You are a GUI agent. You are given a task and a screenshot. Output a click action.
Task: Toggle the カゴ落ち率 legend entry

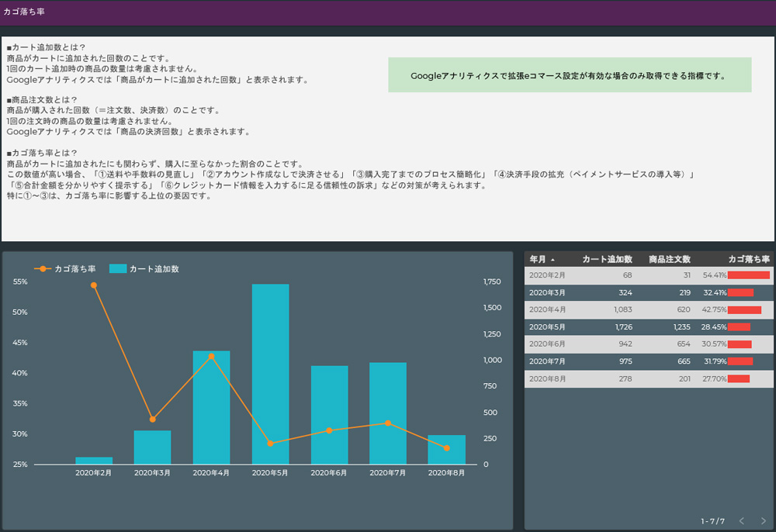65,269
